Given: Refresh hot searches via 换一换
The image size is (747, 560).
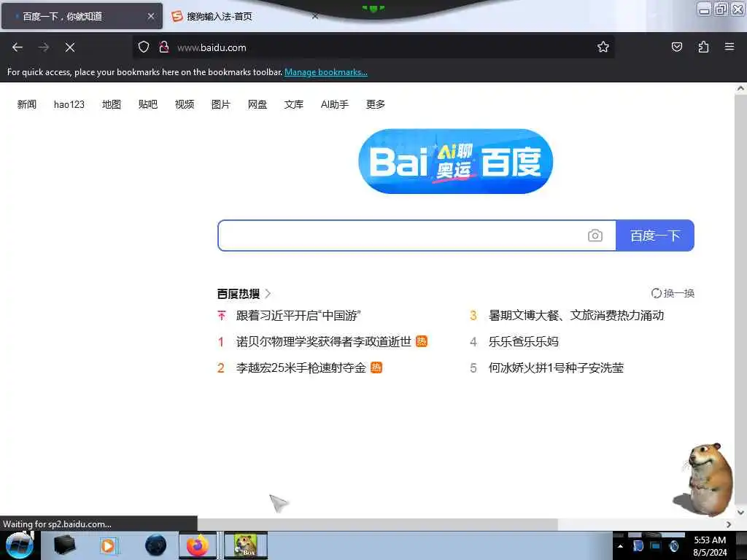Looking at the screenshot, I should (x=673, y=293).
